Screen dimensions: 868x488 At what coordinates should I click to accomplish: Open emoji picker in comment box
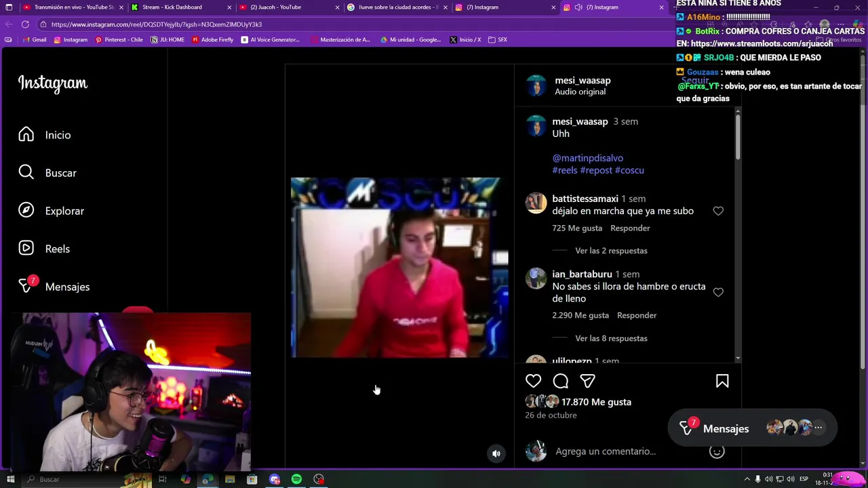coord(717,451)
